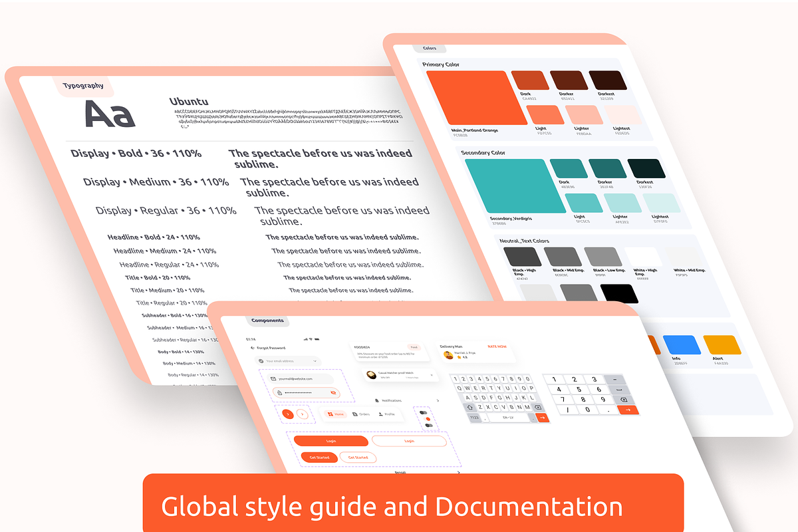Click the backspace key on the numeric keypad
Screen dimensions: 798x532
coord(624,400)
